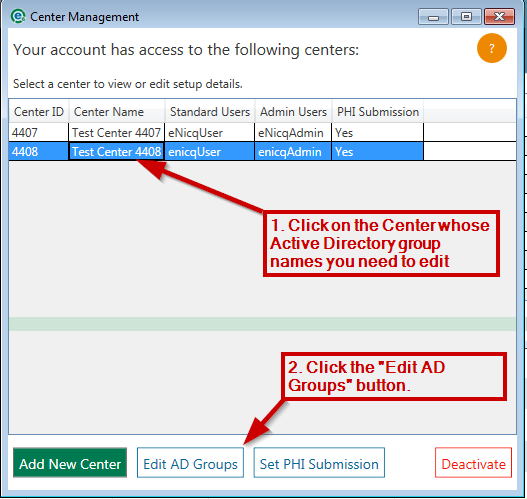Select the Test Center 4408 name cell
Viewport: 527px width, 499px height.
pyautogui.click(x=117, y=152)
